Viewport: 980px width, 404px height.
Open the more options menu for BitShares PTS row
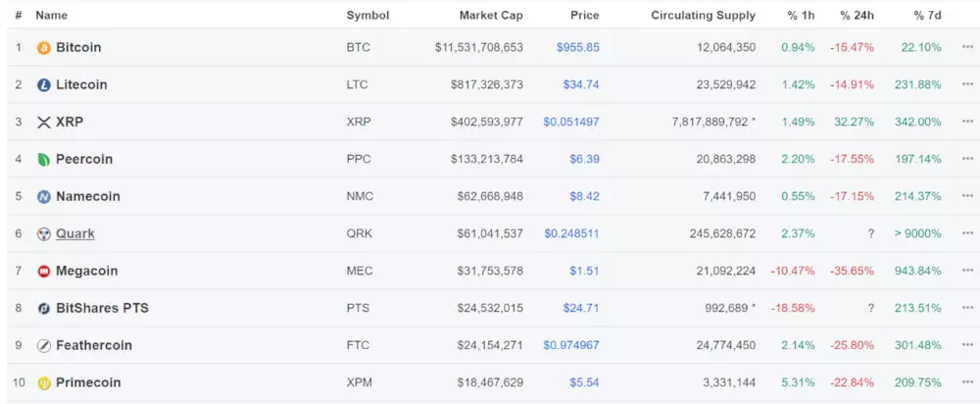tap(967, 308)
